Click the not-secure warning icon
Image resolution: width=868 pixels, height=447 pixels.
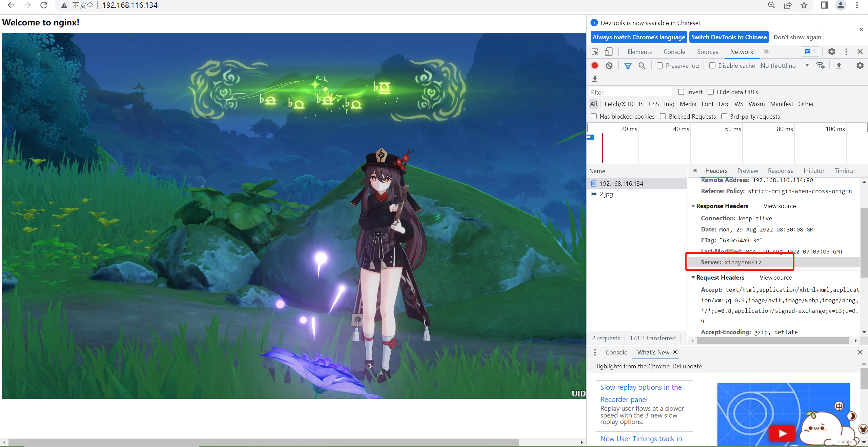tap(64, 5)
